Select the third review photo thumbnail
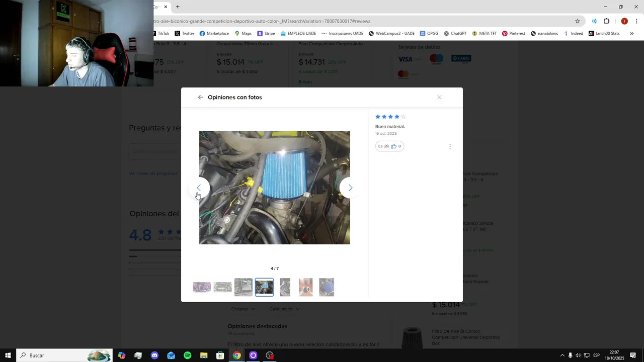This screenshot has height=362, width=644. [244, 287]
